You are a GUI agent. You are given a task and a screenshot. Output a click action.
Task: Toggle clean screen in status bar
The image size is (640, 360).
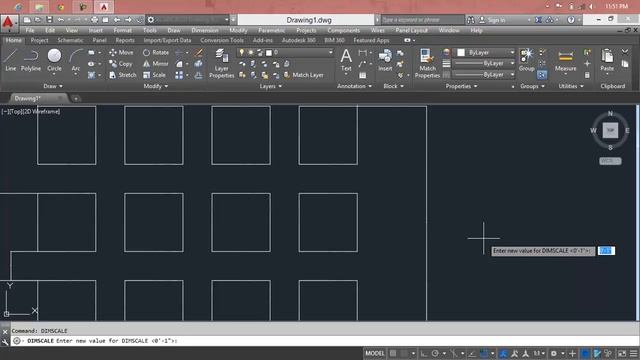[622, 353]
